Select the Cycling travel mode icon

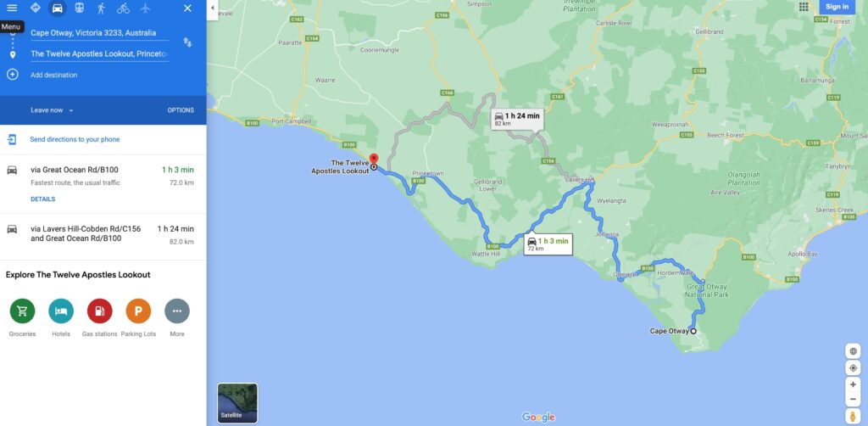123,8
